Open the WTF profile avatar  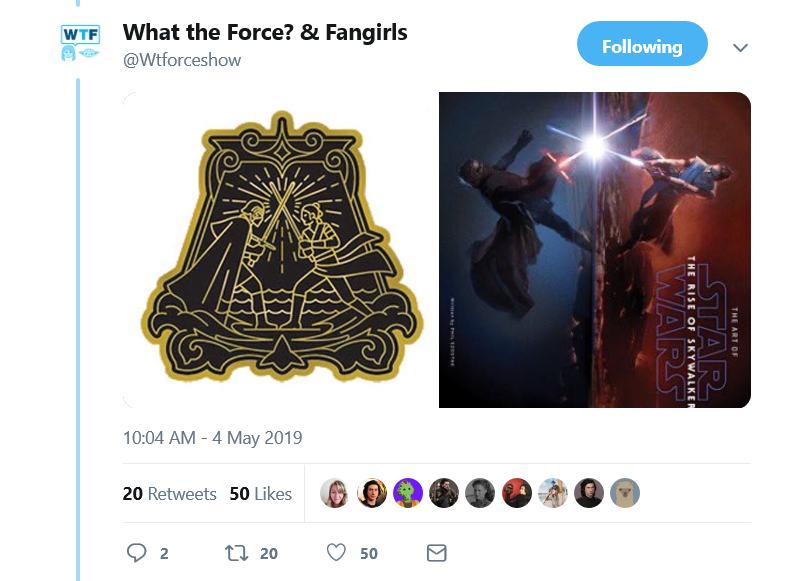80,43
